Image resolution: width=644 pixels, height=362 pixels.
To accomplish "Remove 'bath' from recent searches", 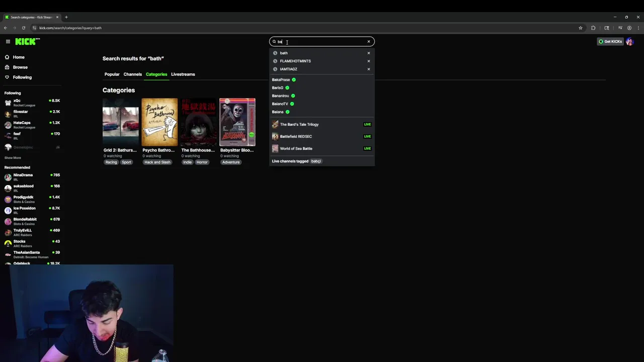I will [x=369, y=53].
